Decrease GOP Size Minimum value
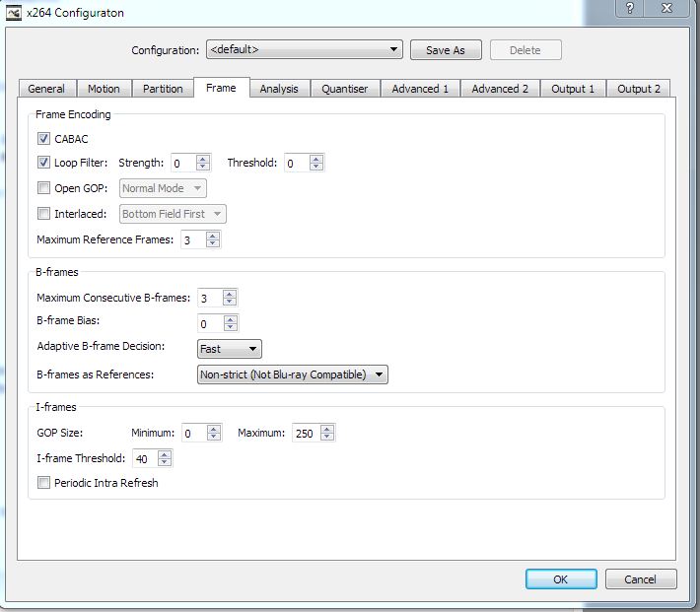The height and width of the screenshot is (612, 700). point(214,437)
